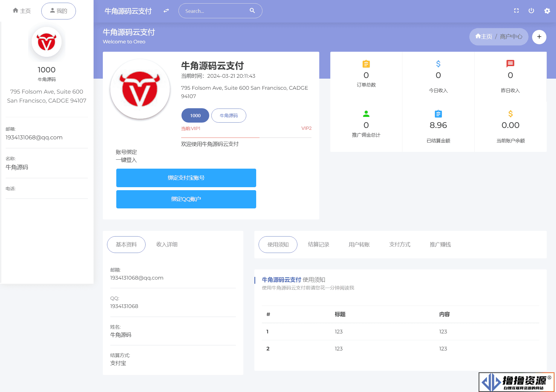Click the 主页 breadcrumb link

coord(484,36)
